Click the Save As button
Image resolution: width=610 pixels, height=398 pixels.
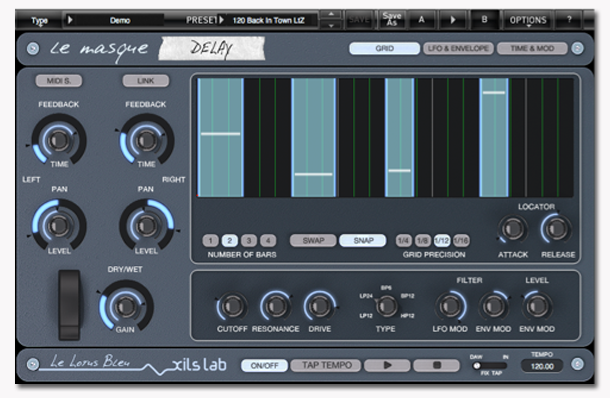(x=391, y=20)
